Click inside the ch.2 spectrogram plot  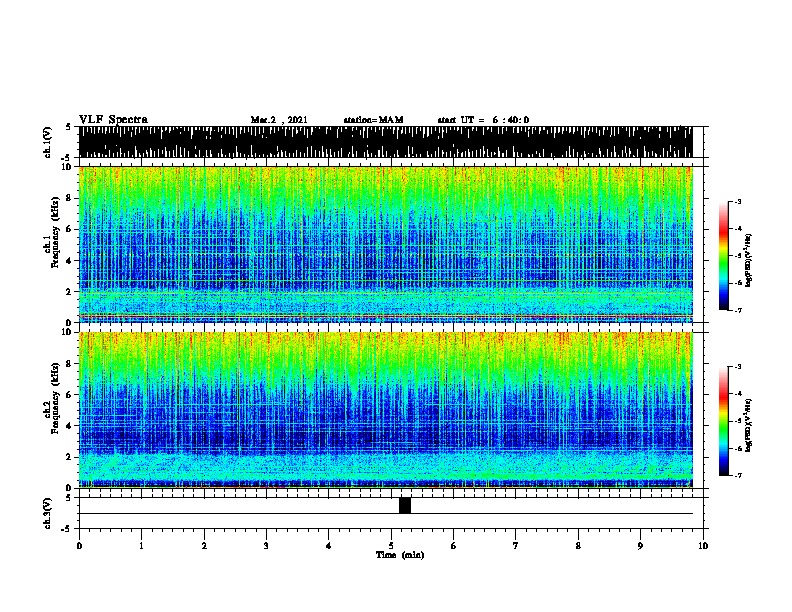pos(386,410)
